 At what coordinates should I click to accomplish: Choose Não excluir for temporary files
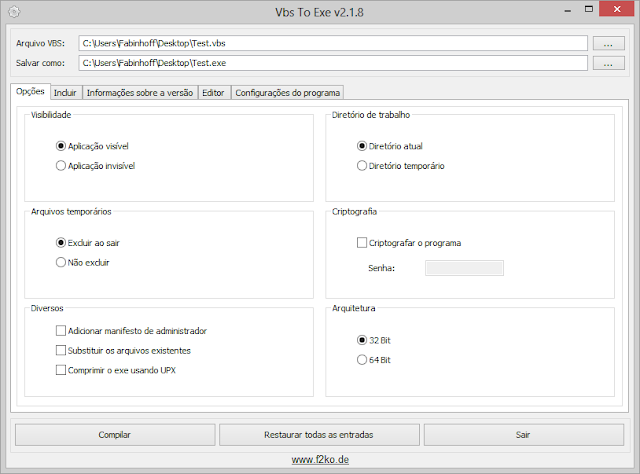coord(62,262)
